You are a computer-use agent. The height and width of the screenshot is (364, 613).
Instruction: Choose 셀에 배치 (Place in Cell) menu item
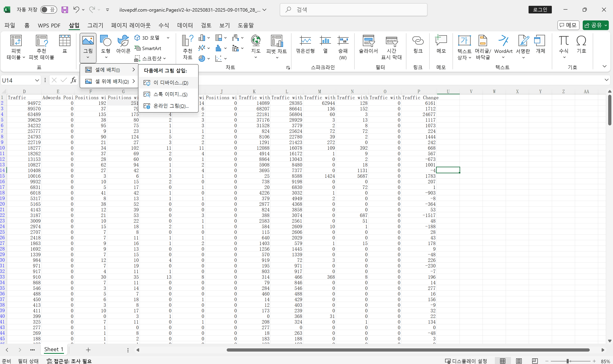click(x=109, y=70)
